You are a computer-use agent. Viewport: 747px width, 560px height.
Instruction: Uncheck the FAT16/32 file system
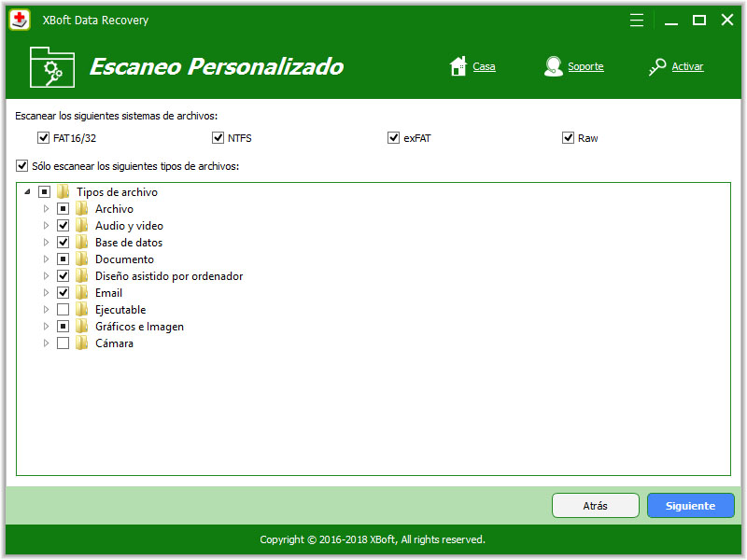tap(43, 137)
